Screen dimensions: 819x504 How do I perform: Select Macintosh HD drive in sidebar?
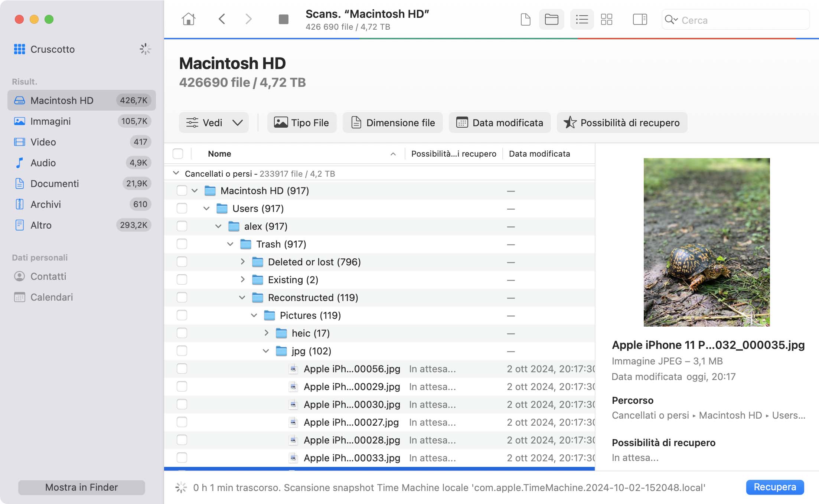82,100
